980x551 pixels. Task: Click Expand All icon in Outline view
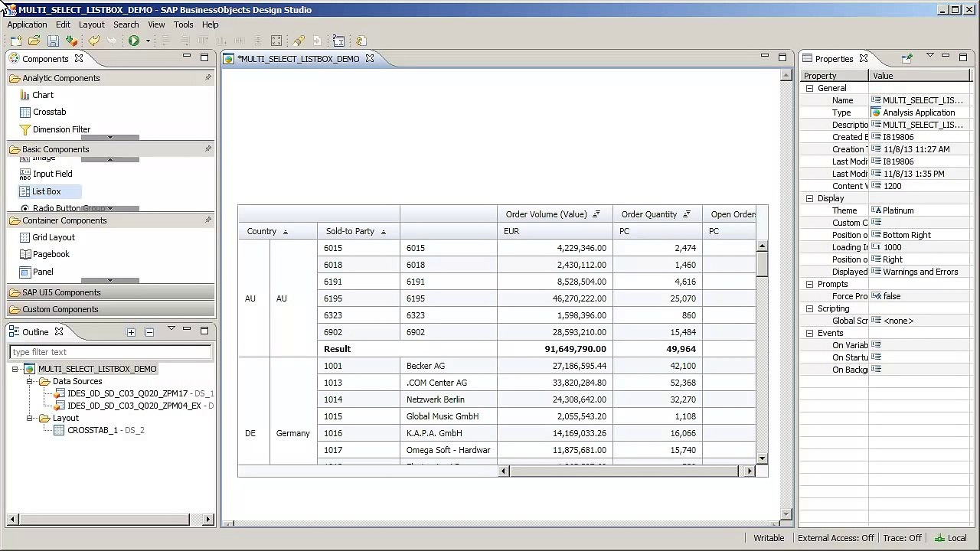coord(131,332)
